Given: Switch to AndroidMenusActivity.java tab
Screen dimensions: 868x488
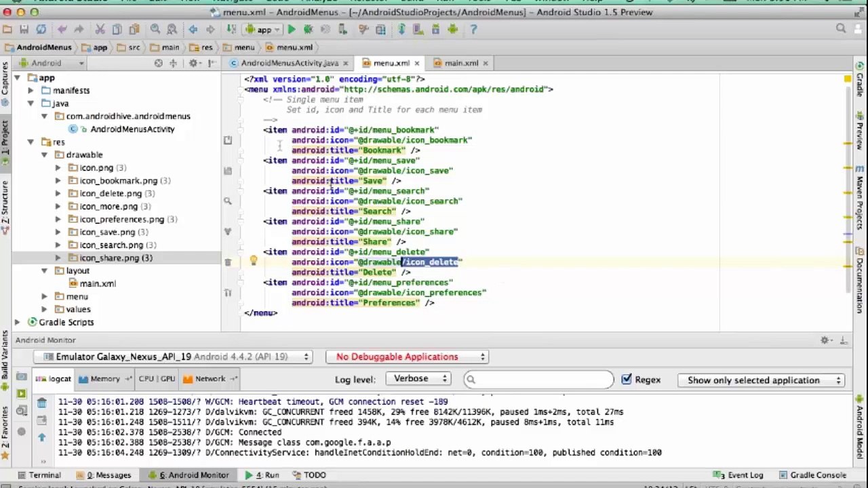Looking at the screenshot, I should coord(289,63).
